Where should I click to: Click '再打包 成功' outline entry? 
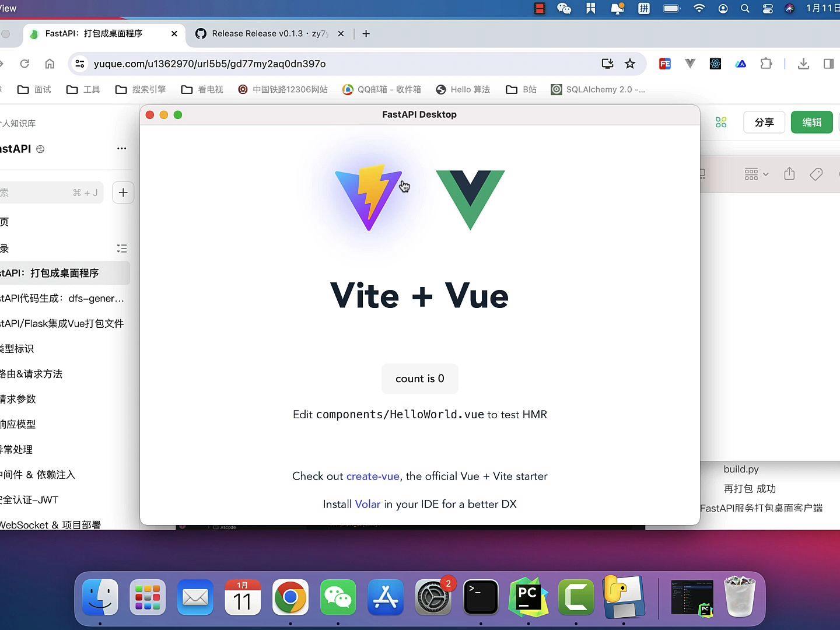(750, 489)
